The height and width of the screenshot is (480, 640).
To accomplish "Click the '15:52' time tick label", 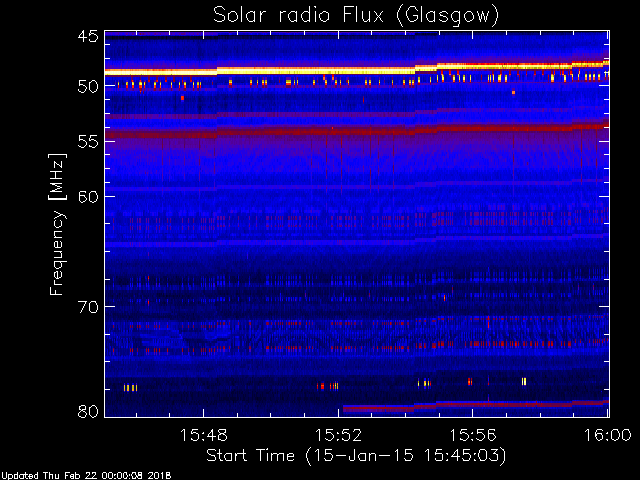I will (x=338, y=436).
